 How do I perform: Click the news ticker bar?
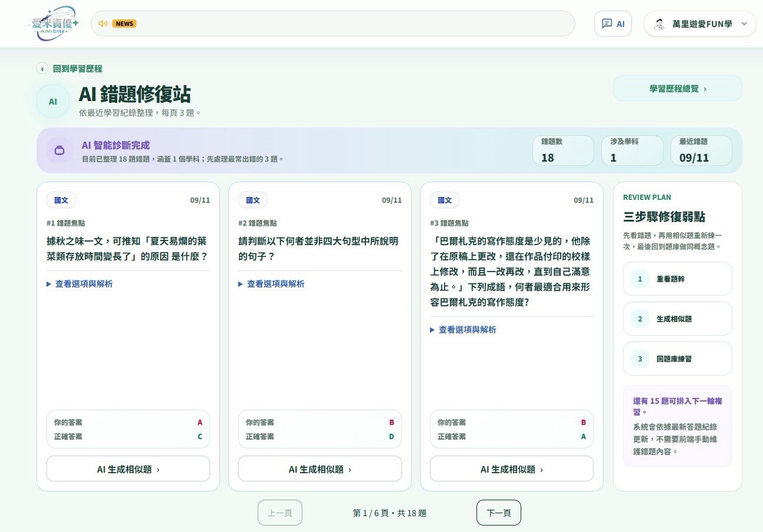point(333,24)
